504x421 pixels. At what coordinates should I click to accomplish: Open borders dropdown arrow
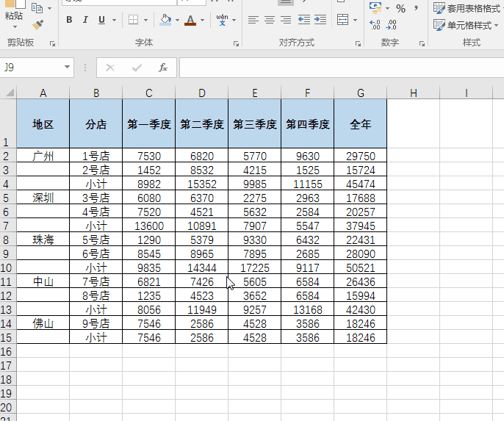click(145, 20)
